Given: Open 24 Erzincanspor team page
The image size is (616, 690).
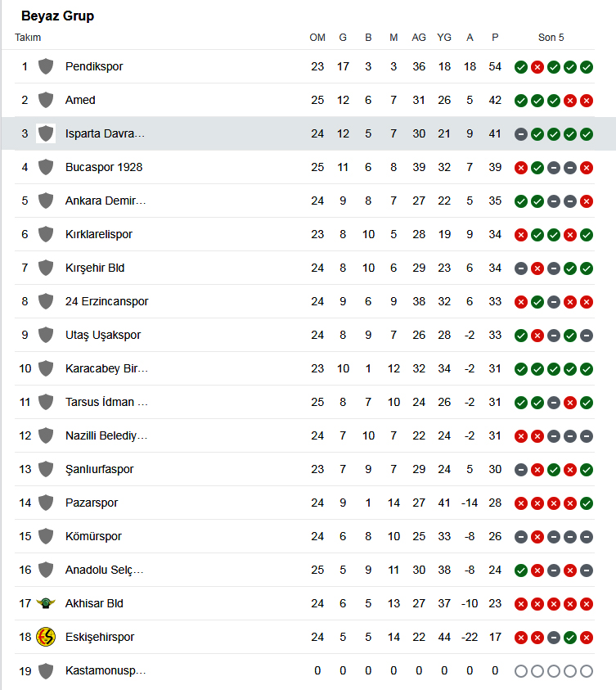Looking at the screenshot, I should (x=107, y=301).
